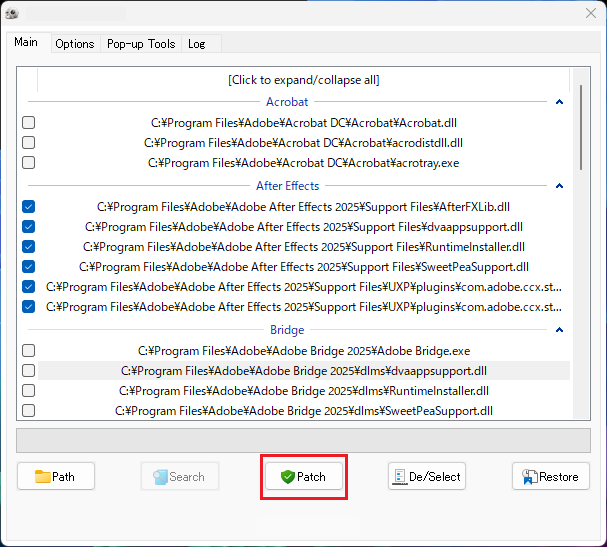This screenshot has width=607, height=547.
Task: Uncheck After Effects RuntimeInstaller.dll checkbox
Action: [29, 247]
